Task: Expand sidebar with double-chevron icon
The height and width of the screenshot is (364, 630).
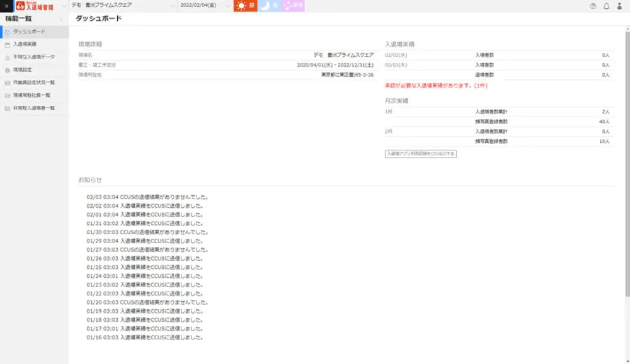Action: pos(6,6)
